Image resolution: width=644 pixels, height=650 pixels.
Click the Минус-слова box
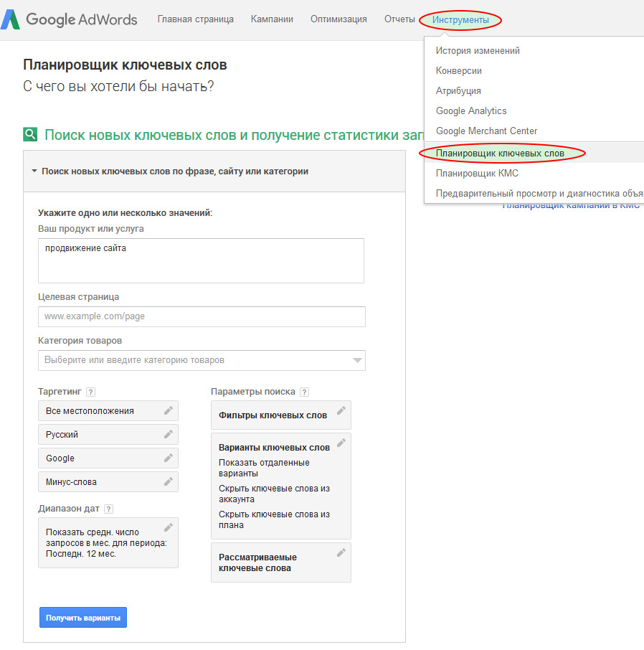108,481
